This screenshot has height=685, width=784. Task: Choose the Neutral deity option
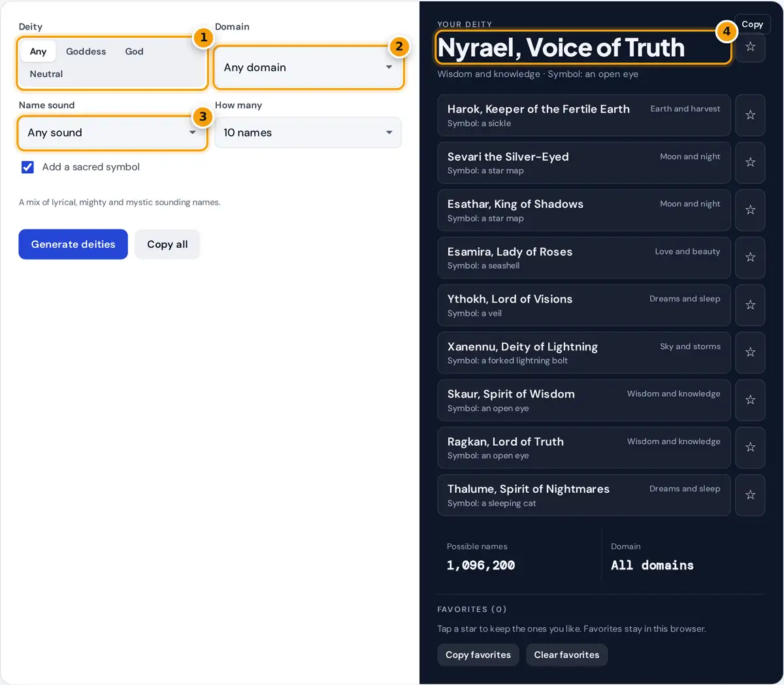(46, 74)
